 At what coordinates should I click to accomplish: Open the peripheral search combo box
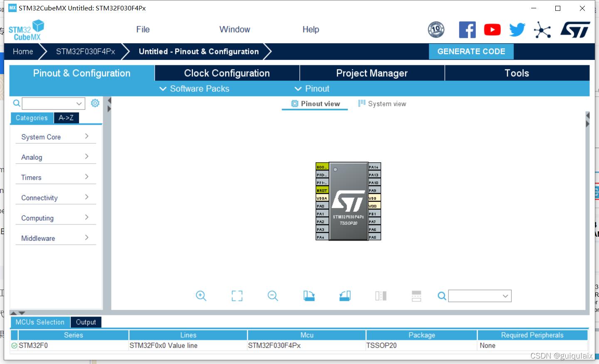pos(54,103)
